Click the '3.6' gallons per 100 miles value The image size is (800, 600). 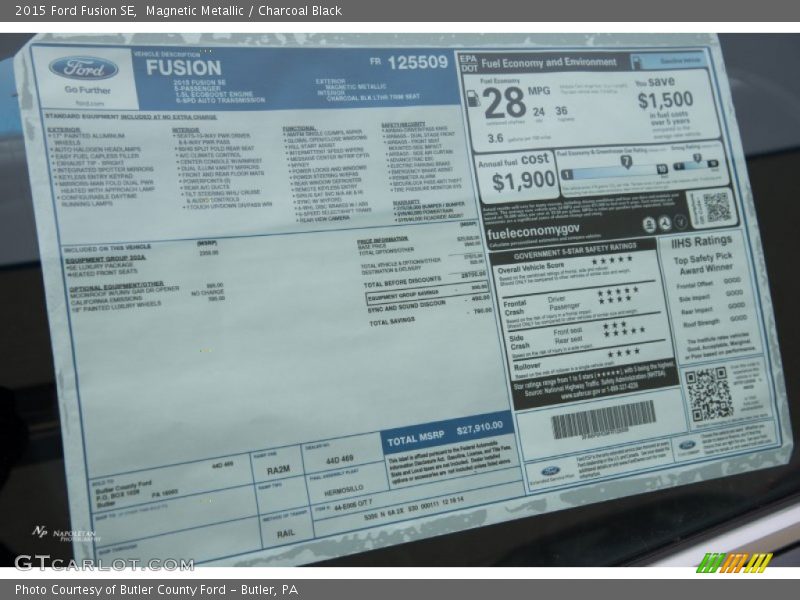[495, 138]
